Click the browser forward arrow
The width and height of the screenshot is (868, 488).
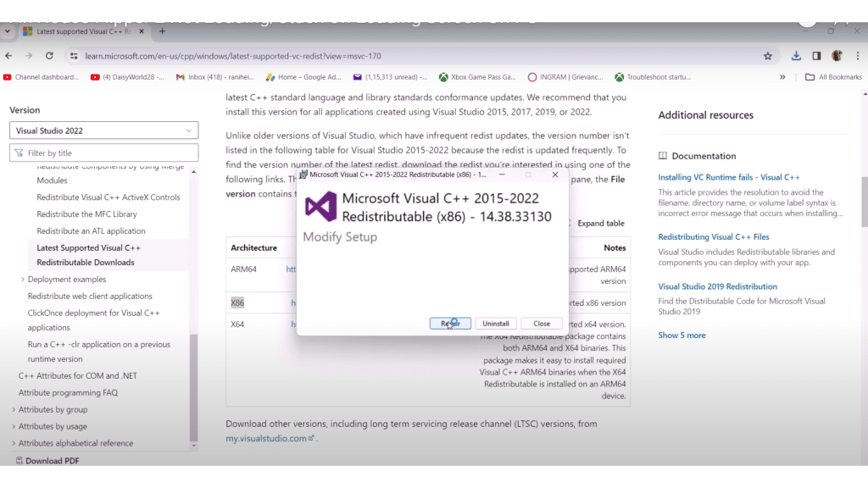pos(28,56)
